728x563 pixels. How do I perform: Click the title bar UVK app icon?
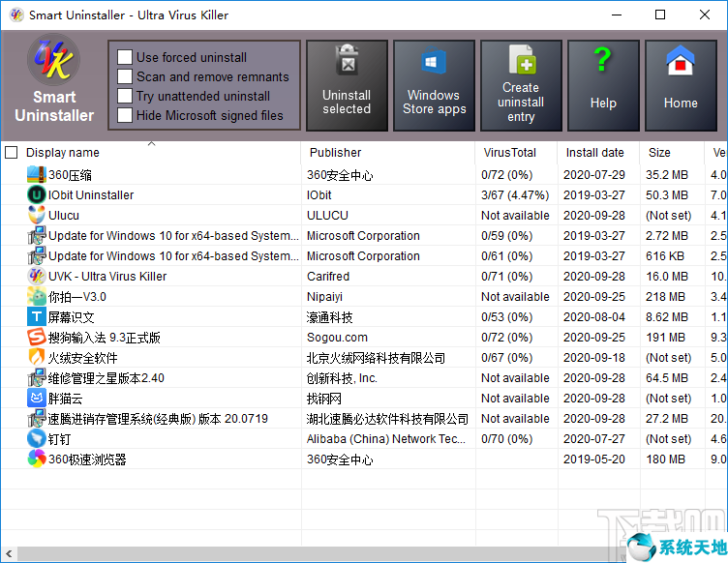16,15
